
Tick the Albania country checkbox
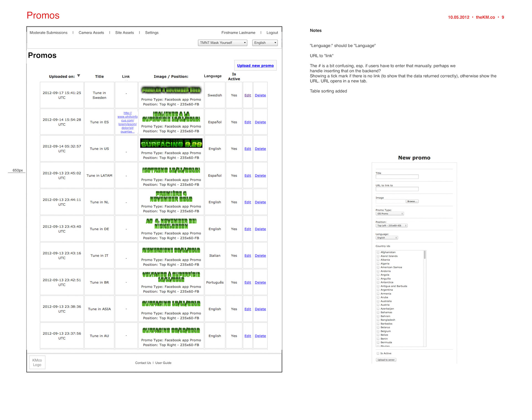pyautogui.click(x=378, y=260)
